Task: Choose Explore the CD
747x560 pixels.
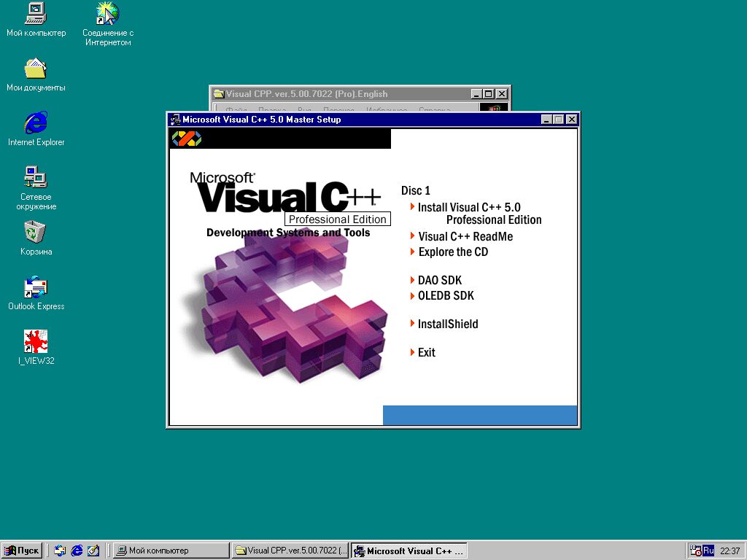Action: coord(449,252)
